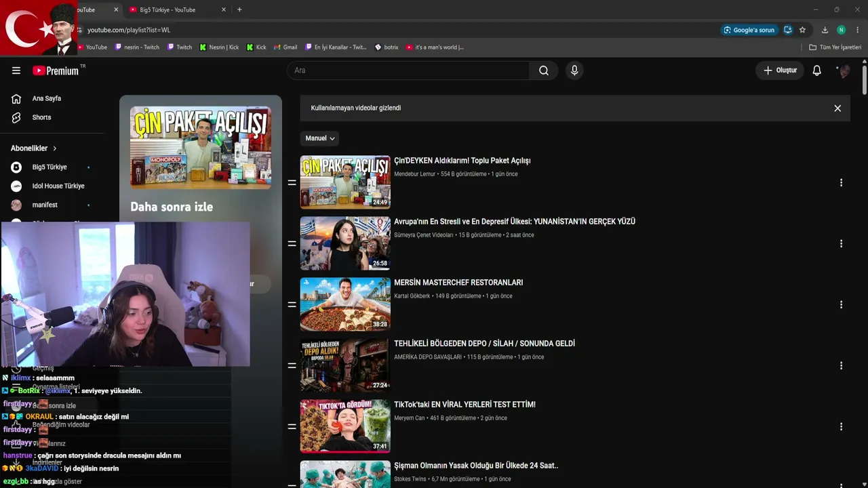Open title MERSİN MASTERCHEF RESTORANLARI

pos(458,283)
